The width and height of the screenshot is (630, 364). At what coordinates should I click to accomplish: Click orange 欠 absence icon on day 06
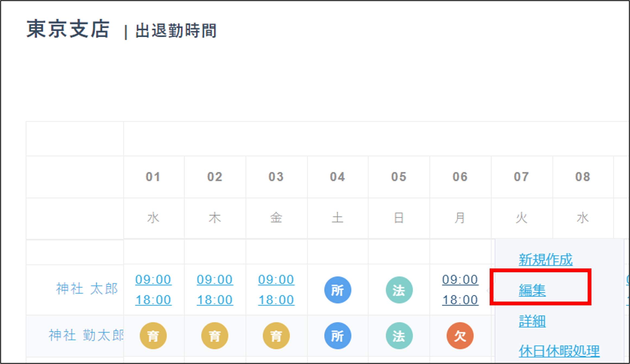point(460,336)
